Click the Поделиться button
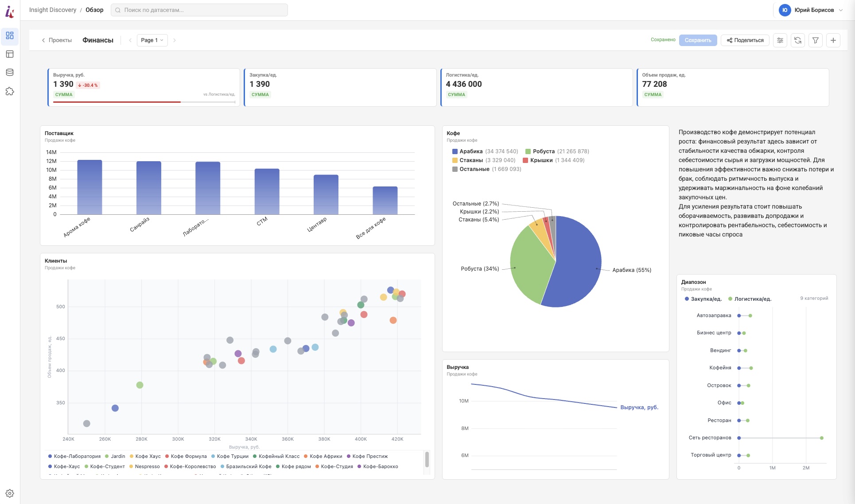The height and width of the screenshot is (504, 855). tap(745, 40)
